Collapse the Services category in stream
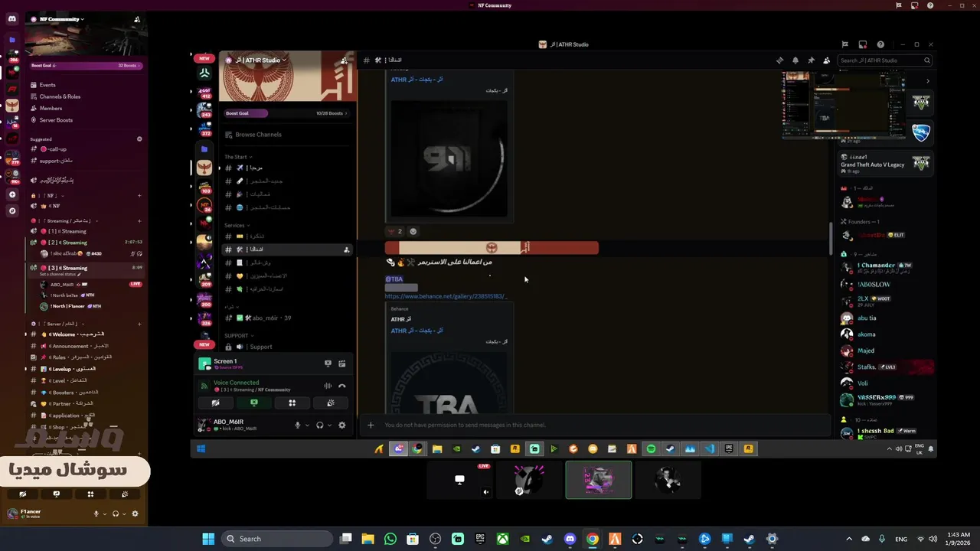This screenshot has width=980, height=551. [237, 226]
